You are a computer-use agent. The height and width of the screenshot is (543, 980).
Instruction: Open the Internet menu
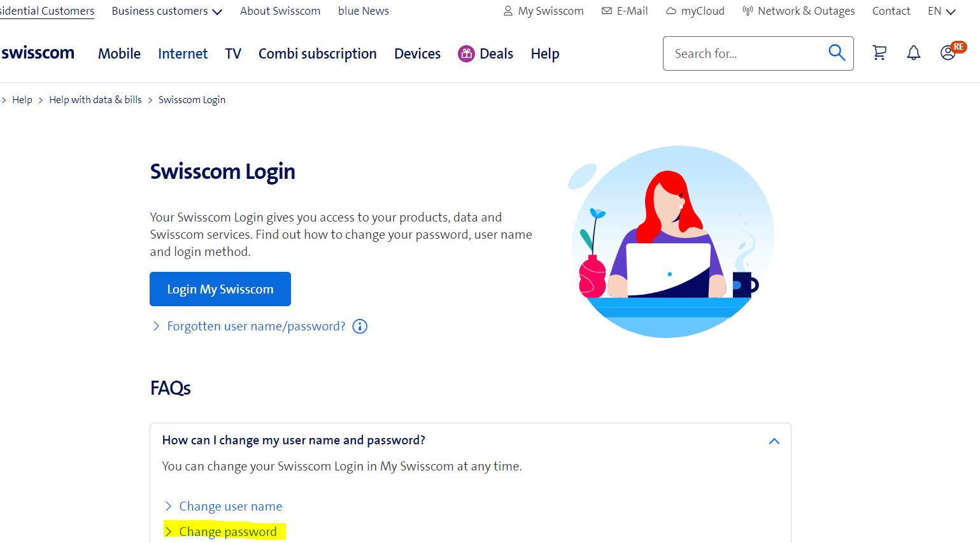click(x=183, y=54)
